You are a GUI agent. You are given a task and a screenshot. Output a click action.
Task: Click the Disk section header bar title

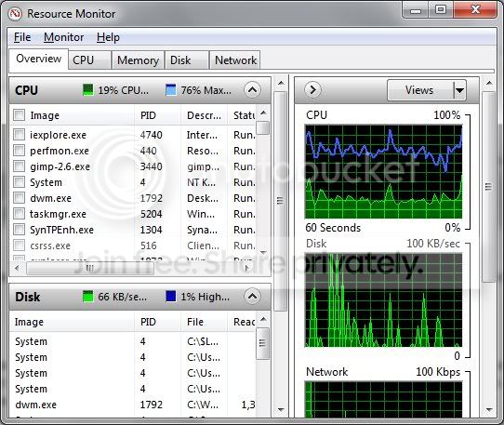point(28,297)
